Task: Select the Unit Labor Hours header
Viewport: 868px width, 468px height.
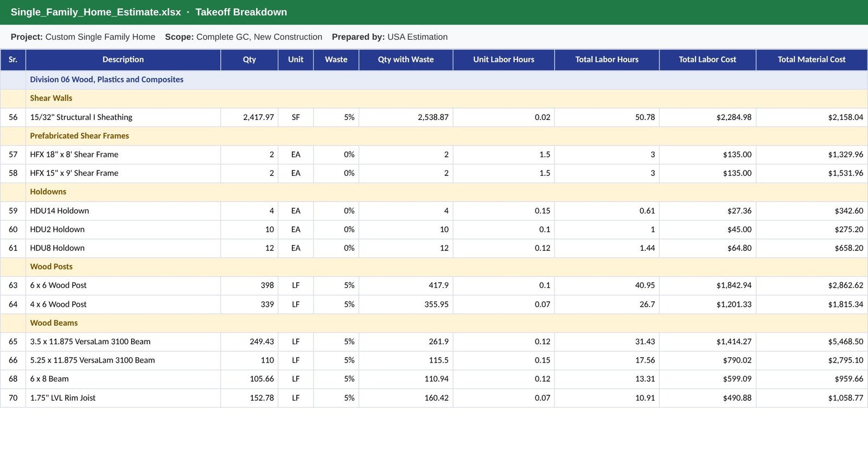Action: point(503,60)
